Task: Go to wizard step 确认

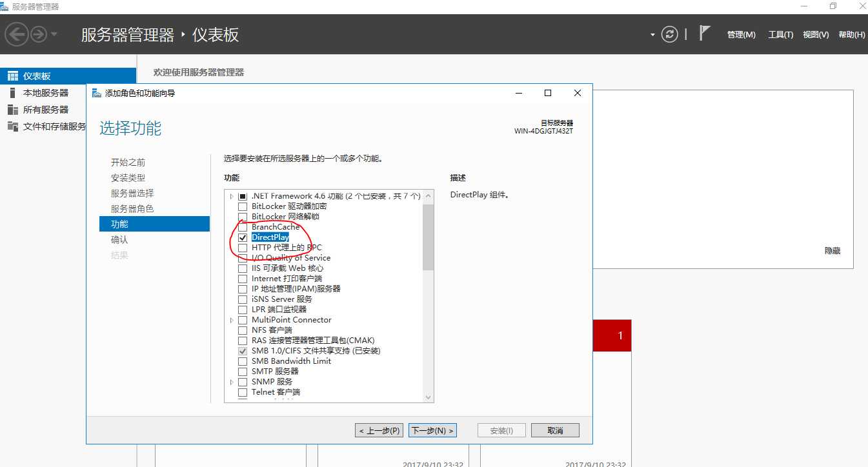Action: click(119, 240)
